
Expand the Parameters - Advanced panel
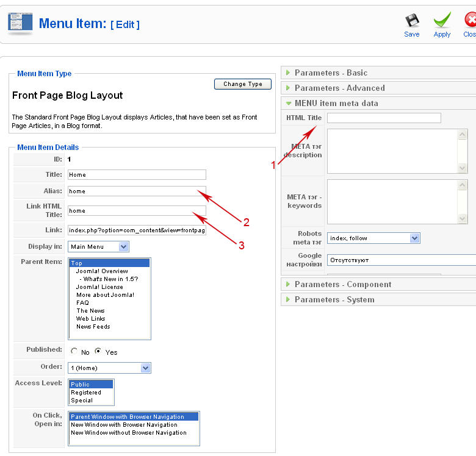tap(378, 88)
